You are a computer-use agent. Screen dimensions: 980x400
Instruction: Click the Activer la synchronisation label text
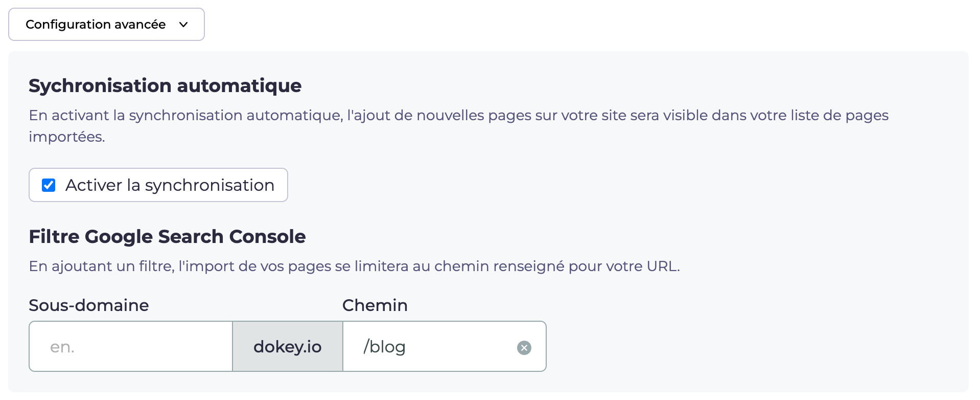(170, 185)
